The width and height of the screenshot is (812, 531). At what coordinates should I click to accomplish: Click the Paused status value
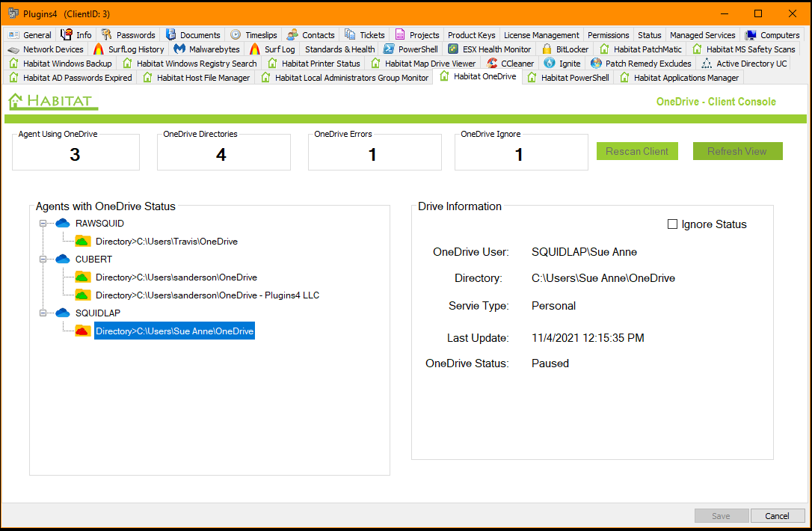pyautogui.click(x=550, y=363)
